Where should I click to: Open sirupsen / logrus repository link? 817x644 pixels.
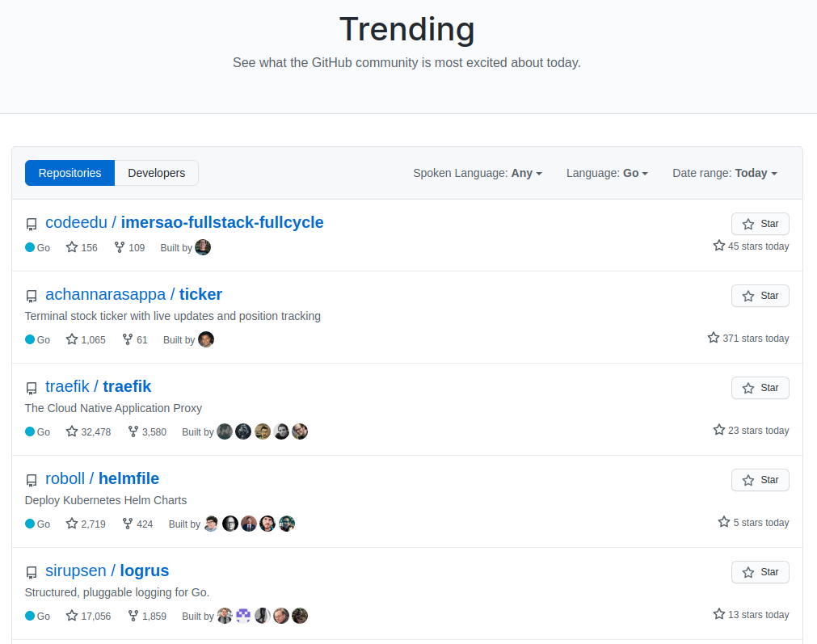(x=107, y=571)
